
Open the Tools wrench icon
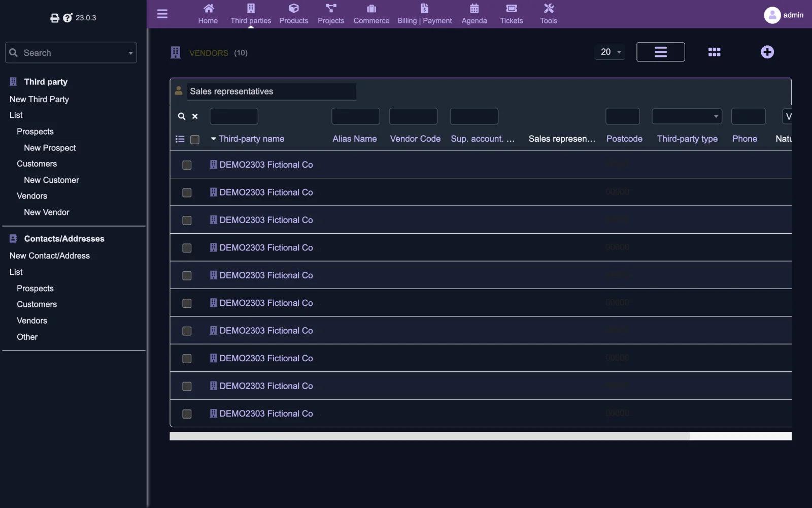(549, 8)
